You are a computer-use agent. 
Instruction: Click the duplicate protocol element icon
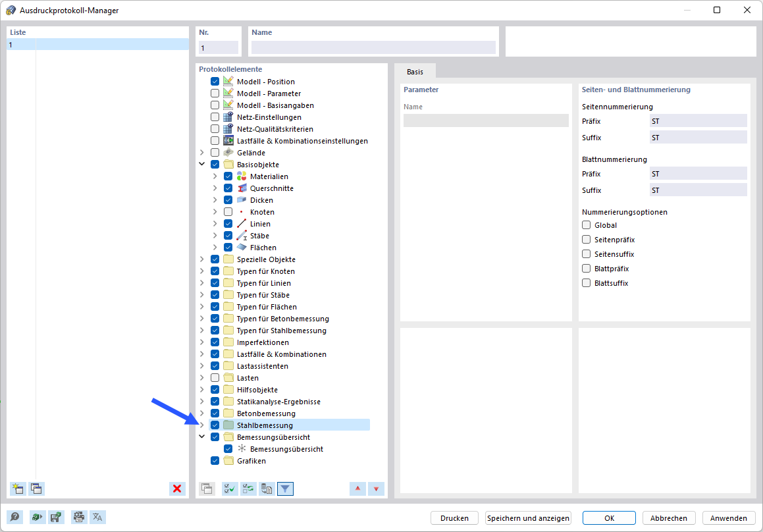tap(207, 489)
